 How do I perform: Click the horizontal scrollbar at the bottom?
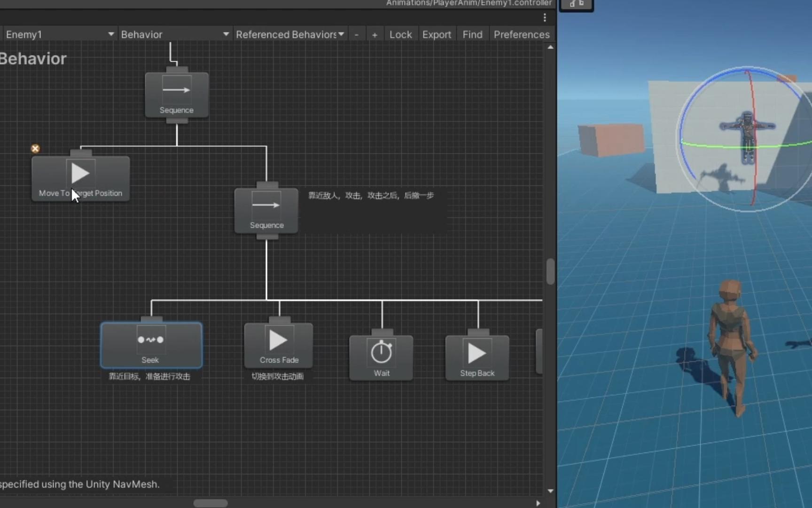click(211, 502)
